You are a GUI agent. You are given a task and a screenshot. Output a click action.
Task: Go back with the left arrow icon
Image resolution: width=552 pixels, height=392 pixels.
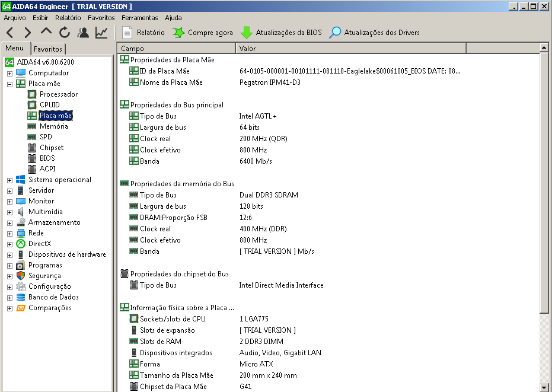click(x=10, y=33)
